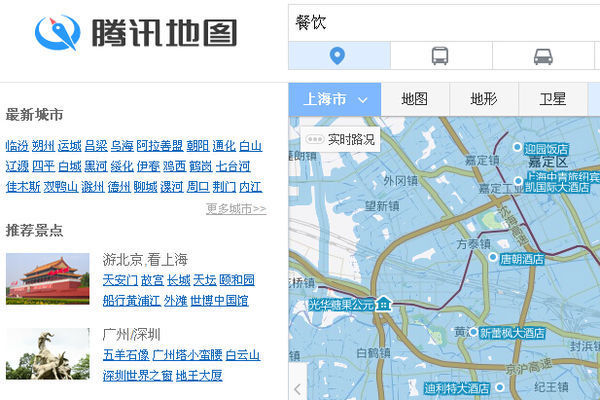Open city link 聊城
The height and width of the screenshot is (400, 600).
point(145,187)
